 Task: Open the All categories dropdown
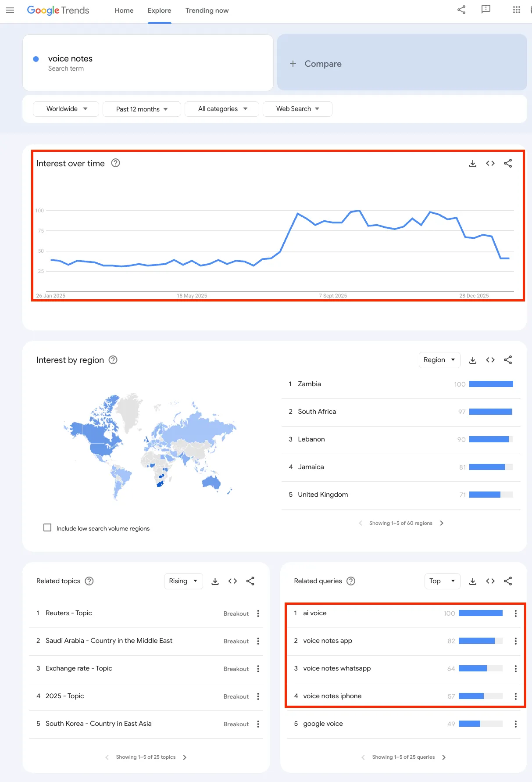(x=222, y=109)
